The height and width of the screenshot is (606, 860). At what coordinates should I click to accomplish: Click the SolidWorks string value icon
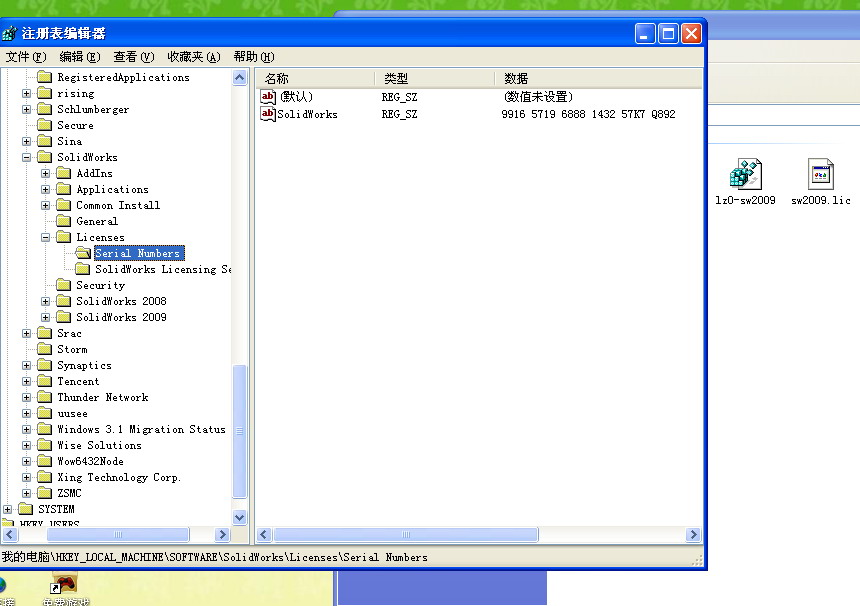click(x=268, y=114)
